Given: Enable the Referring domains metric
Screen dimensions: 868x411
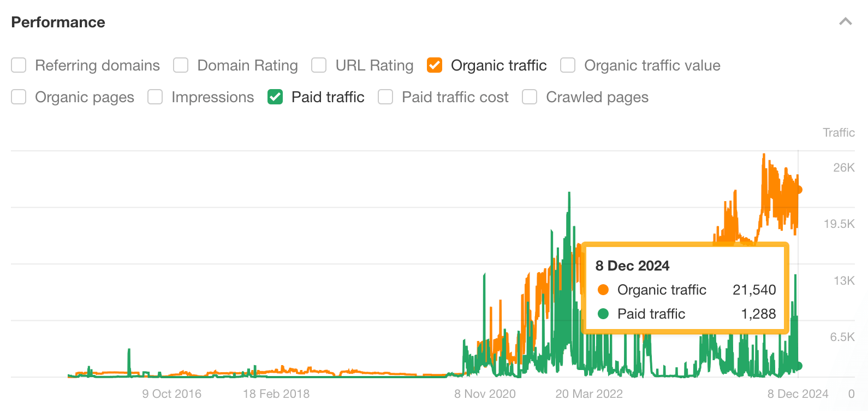Looking at the screenshot, I should point(19,65).
